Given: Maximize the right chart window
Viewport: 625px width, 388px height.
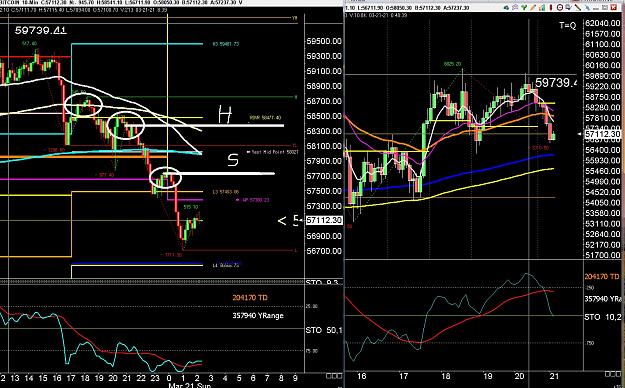Looking at the screenshot, I should click(x=605, y=7).
